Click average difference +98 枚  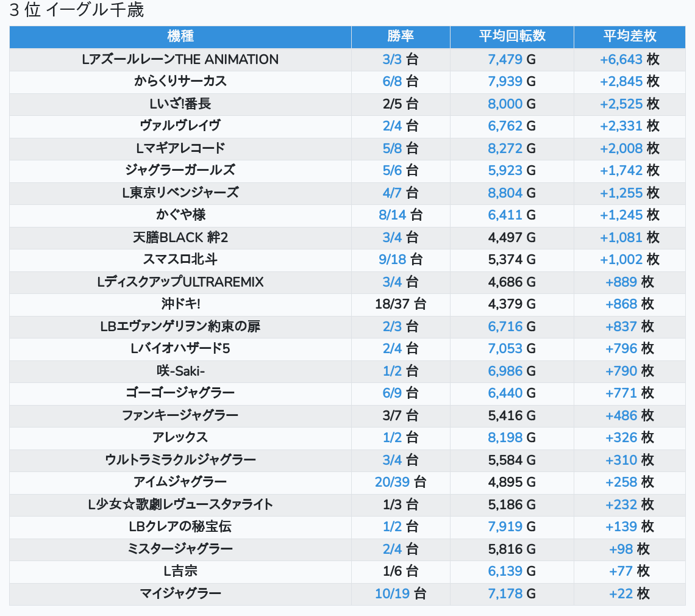tap(629, 549)
